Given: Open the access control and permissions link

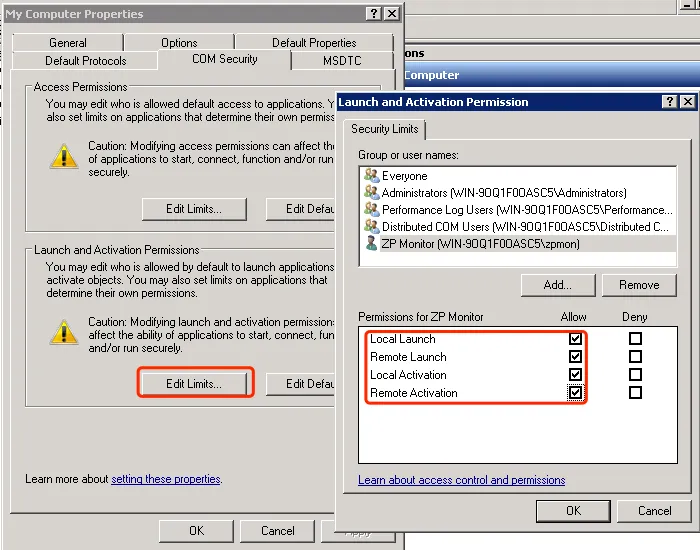Looking at the screenshot, I should click(462, 480).
